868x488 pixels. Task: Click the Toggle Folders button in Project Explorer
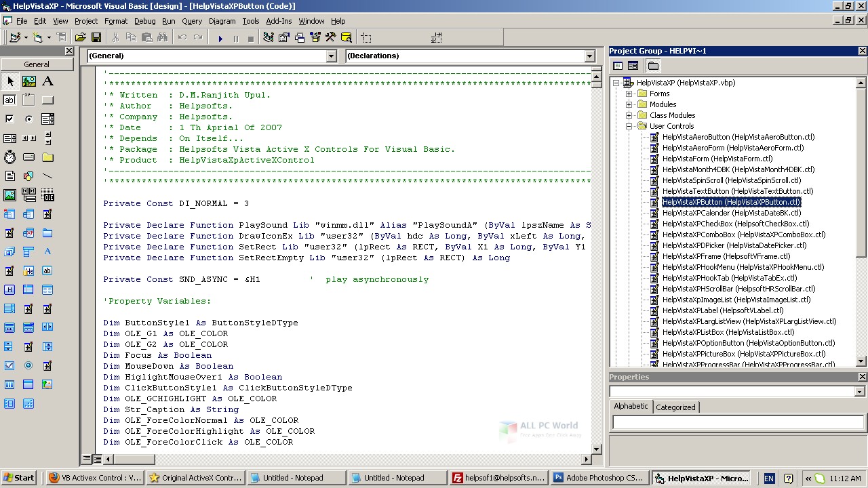pyautogui.click(x=653, y=66)
